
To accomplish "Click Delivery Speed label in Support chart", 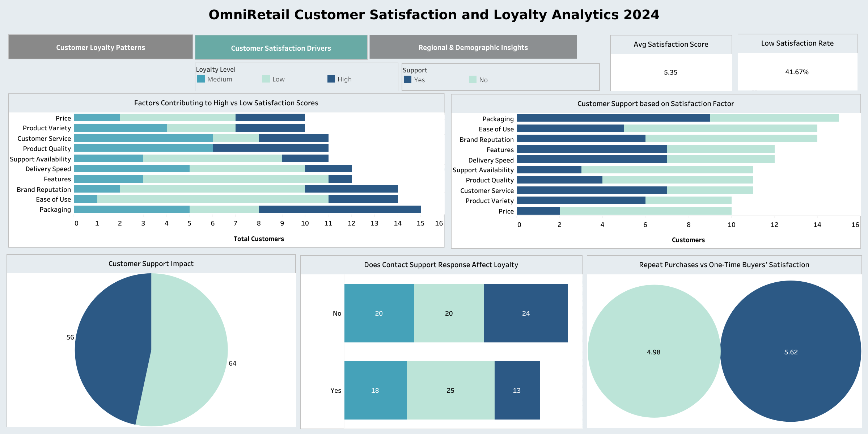I will pos(491,160).
